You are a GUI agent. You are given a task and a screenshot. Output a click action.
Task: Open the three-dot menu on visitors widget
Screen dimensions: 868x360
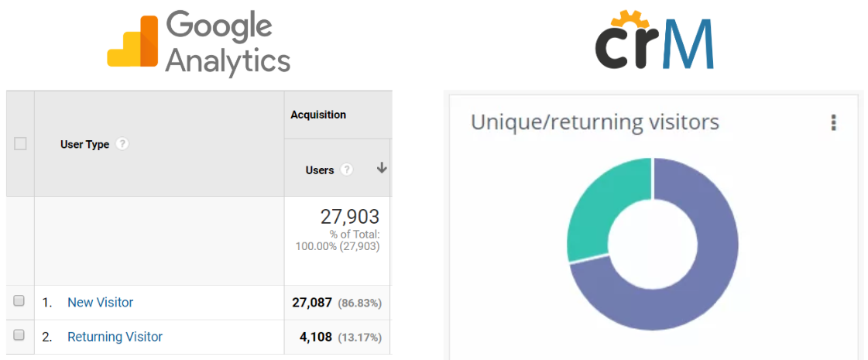[x=834, y=122]
